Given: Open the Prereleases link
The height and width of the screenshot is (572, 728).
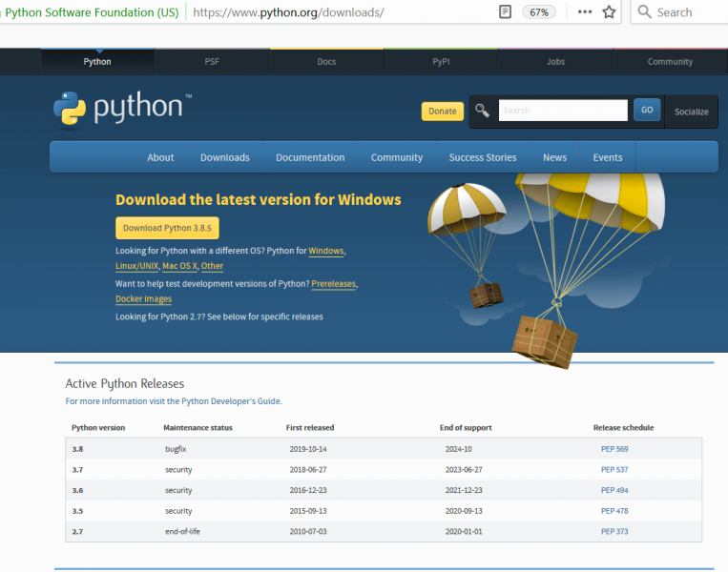Looking at the screenshot, I should 334,284.
